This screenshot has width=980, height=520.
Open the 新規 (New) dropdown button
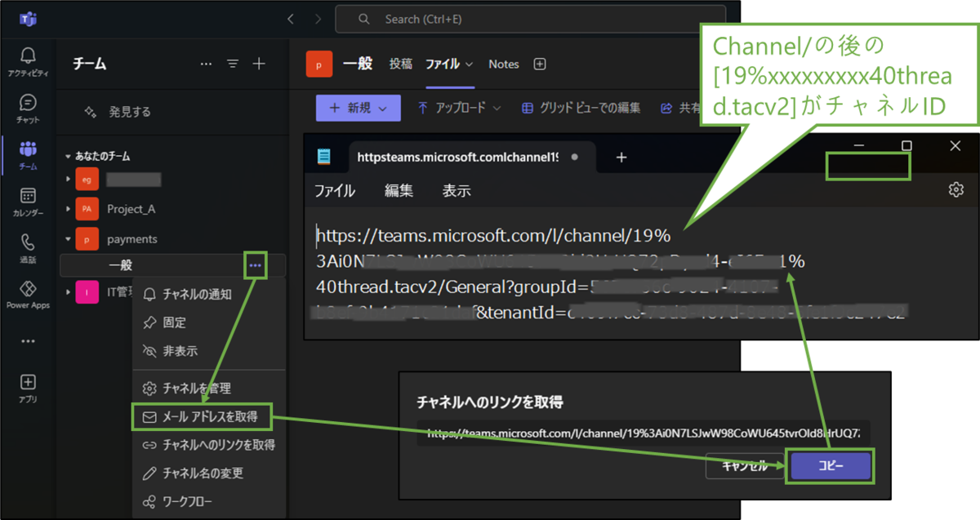pos(358,108)
